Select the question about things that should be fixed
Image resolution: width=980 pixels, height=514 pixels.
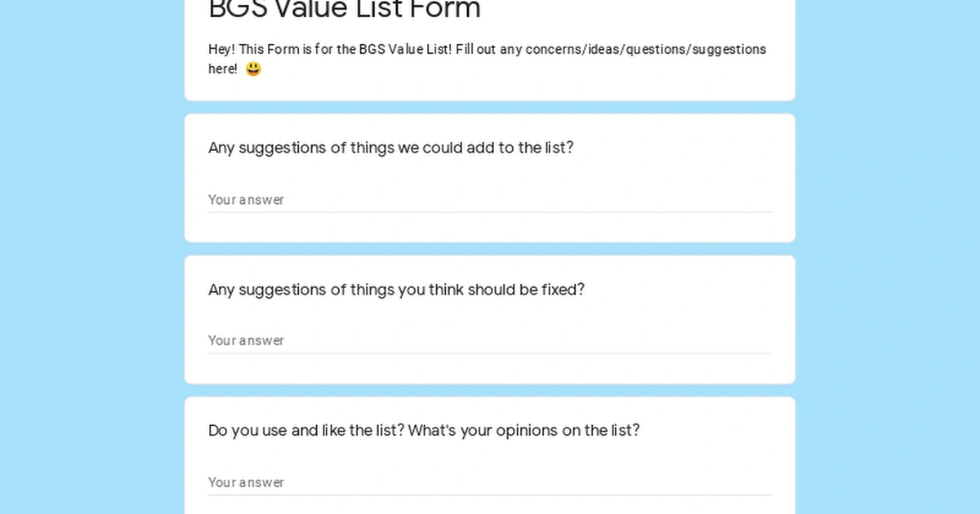tap(396, 290)
